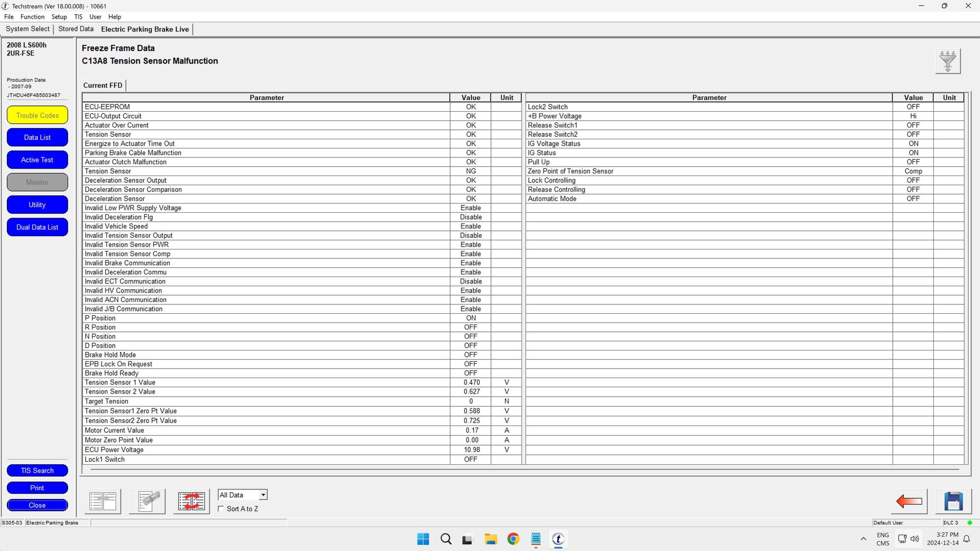Open the User menu
Viewport: 980px width, 551px height.
[95, 17]
